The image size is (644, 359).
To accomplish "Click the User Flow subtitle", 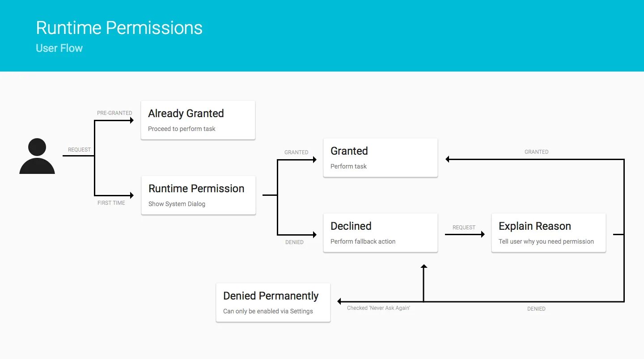I will [59, 48].
